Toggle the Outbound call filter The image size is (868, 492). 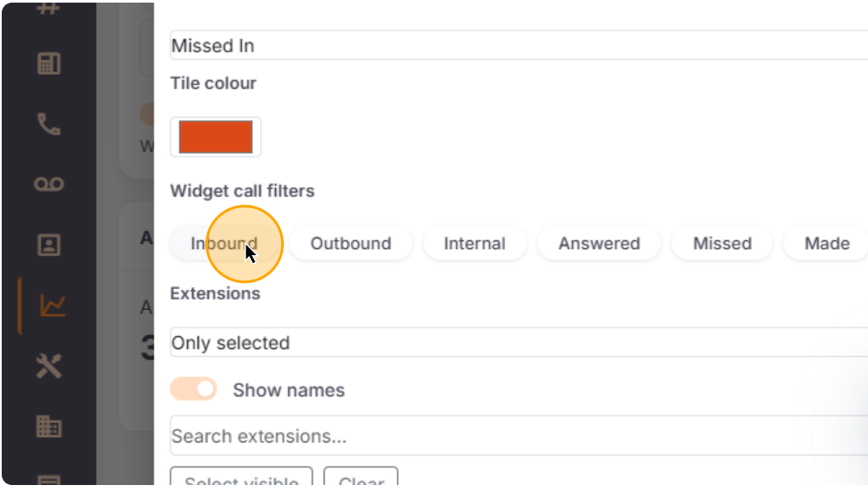351,244
